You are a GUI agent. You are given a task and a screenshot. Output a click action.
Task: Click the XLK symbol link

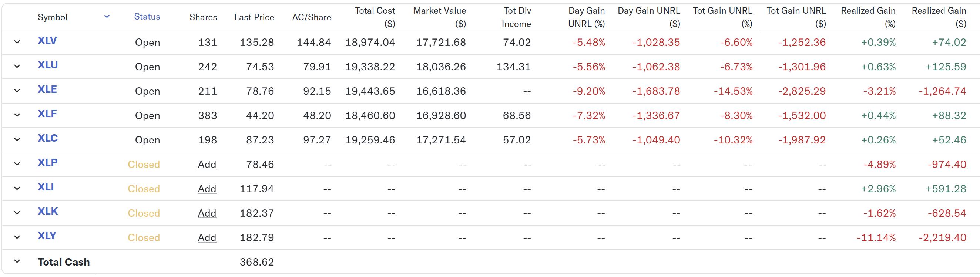coord(47,212)
